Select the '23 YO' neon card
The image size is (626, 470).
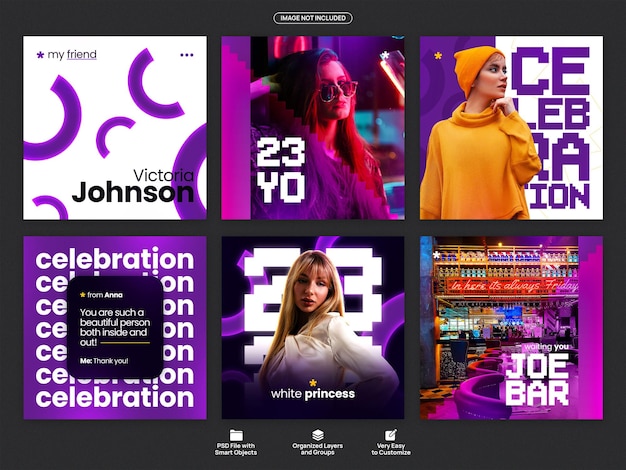[313, 128]
